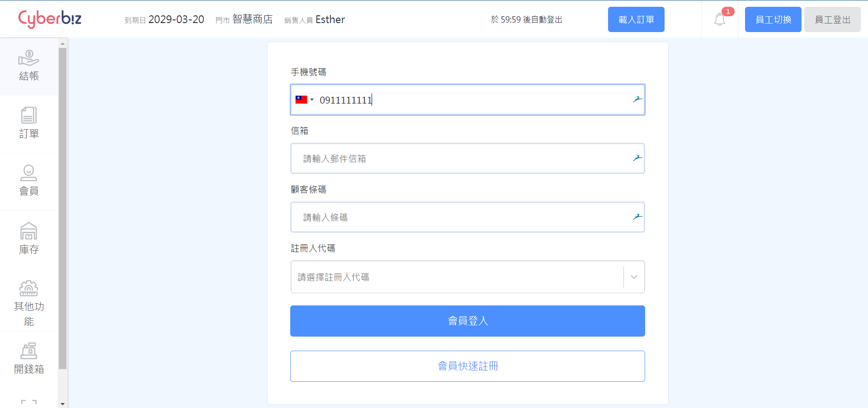Click the sidebar vertical scrollbar thumb
This screenshot has width=868, height=408.
(x=63, y=208)
